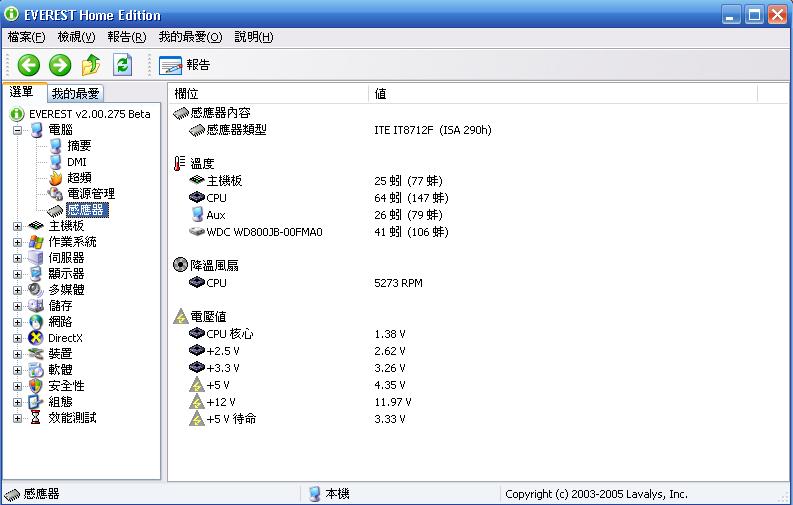This screenshot has height=505, width=793.
Task: Open the 說明(H) help menu
Action: 254,37
